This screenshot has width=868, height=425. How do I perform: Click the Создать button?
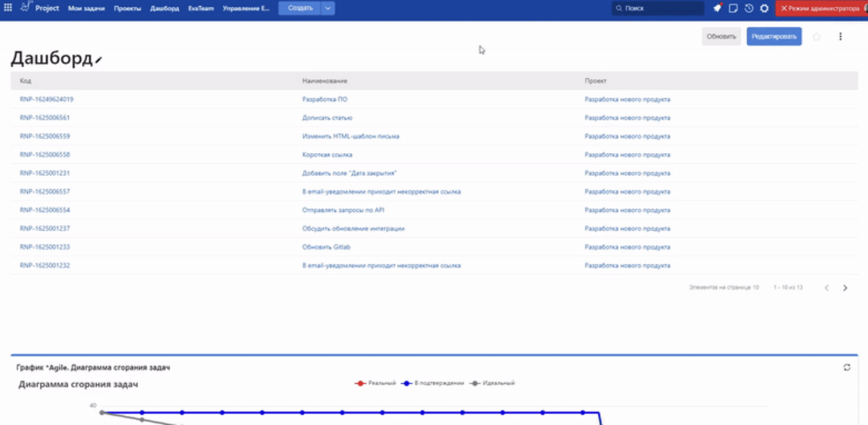300,8
